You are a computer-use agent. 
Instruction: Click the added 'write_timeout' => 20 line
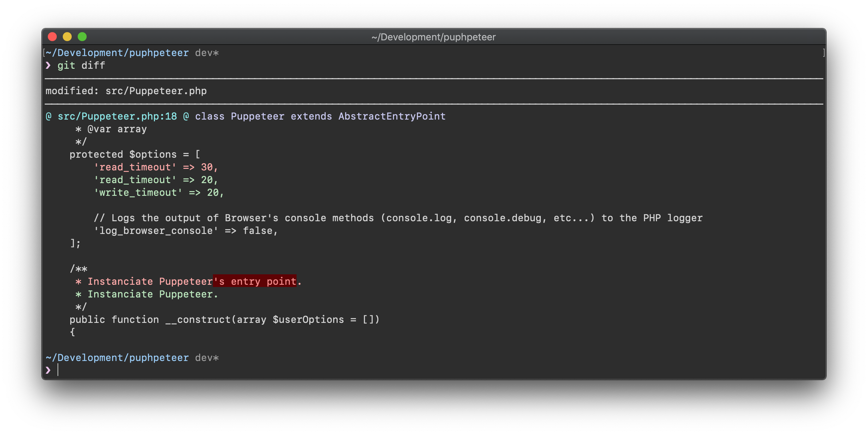tap(159, 192)
